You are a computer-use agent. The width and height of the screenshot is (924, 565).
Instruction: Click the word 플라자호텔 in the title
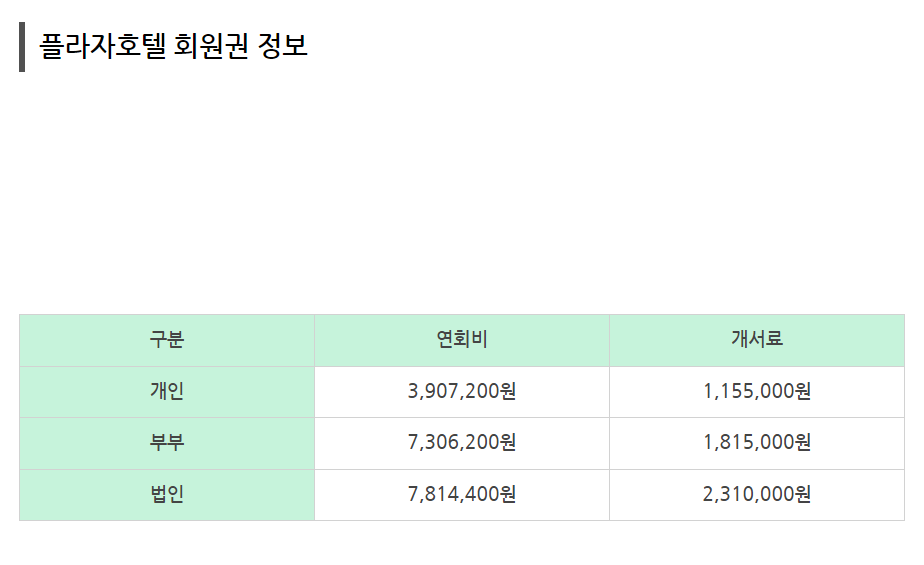[103, 46]
